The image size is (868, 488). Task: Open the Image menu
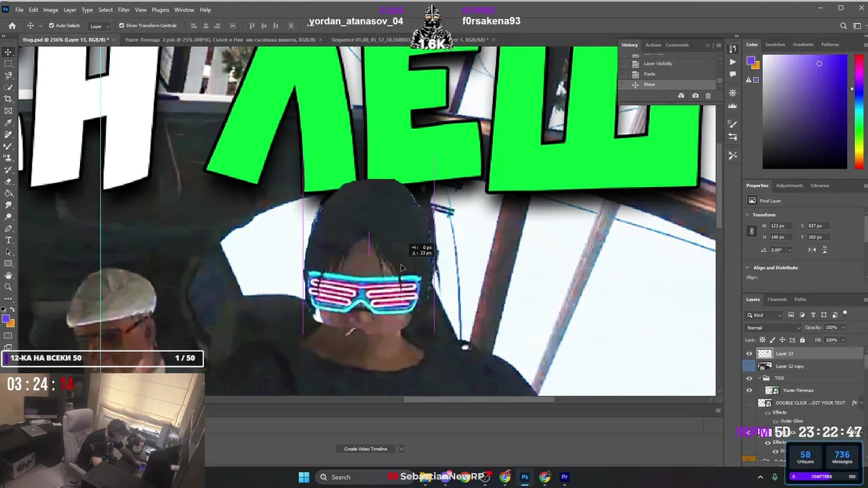coord(51,9)
